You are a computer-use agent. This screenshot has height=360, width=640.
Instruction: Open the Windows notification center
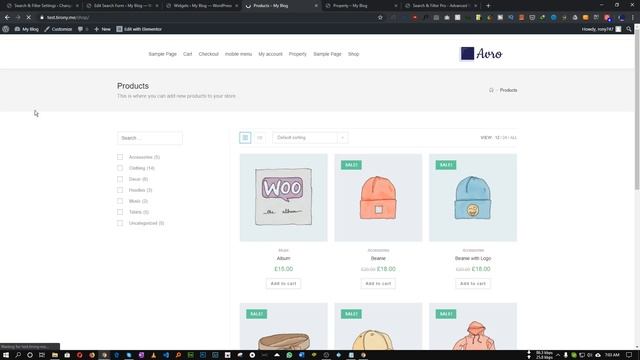tap(629, 355)
